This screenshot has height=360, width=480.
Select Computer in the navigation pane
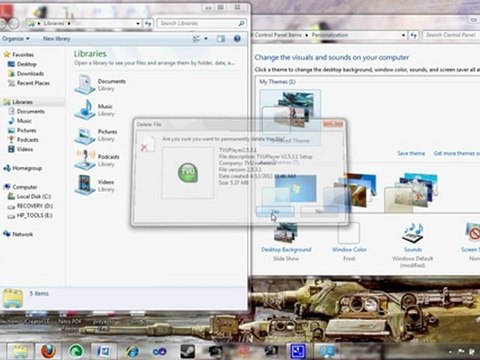click(x=25, y=187)
